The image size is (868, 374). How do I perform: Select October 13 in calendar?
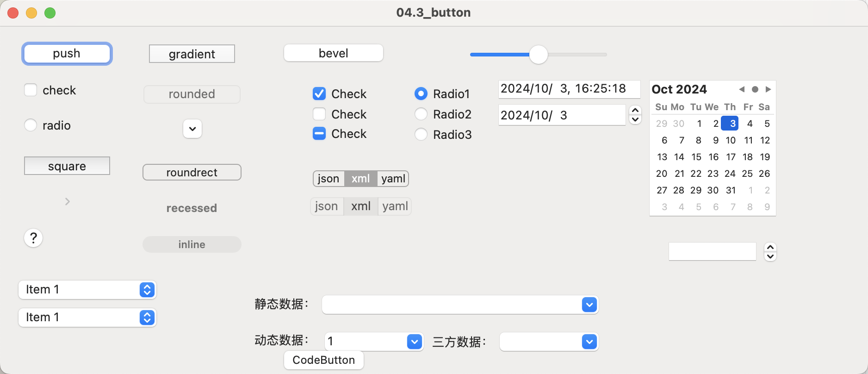(662, 157)
